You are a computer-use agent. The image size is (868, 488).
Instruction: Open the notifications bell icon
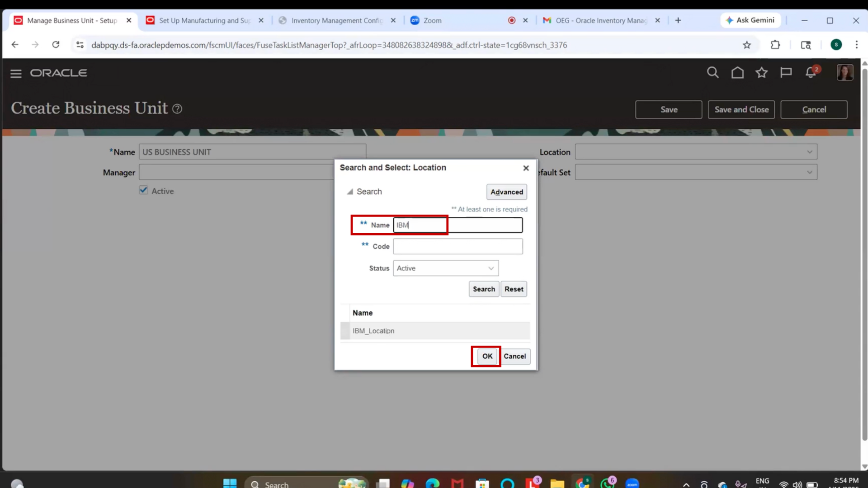[811, 72]
